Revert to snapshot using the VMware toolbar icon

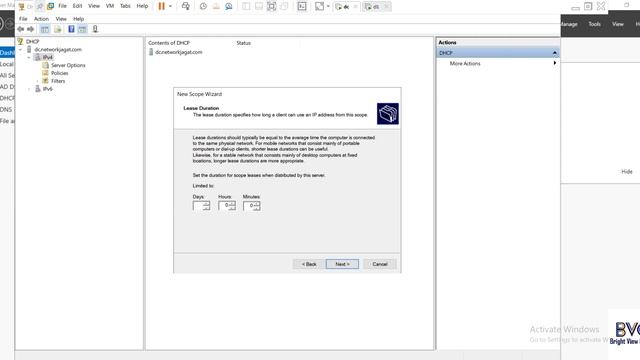coord(216,6)
